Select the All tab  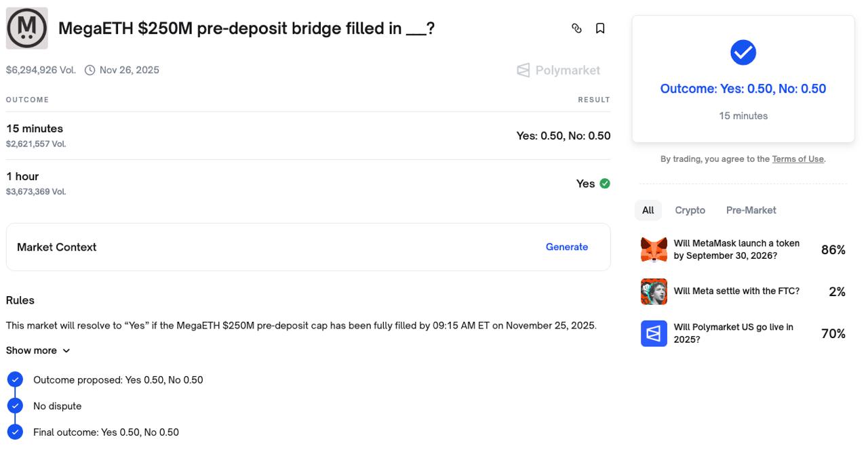coord(648,210)
